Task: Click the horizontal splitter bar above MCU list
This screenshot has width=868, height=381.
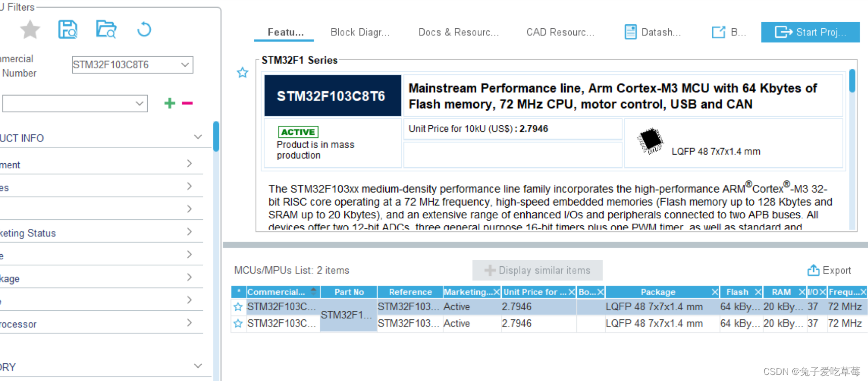Action: [x=545, y=245]
